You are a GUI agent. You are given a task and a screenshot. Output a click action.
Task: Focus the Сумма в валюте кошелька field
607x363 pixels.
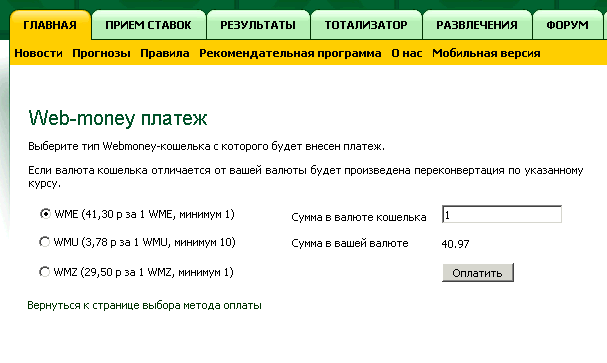[x=502, y=214]
